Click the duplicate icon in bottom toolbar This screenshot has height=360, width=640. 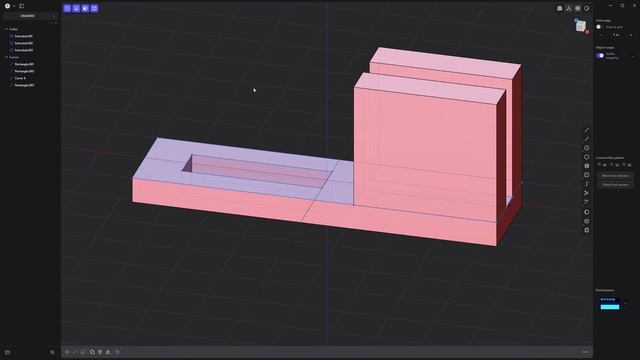click(x=100, y=352)
